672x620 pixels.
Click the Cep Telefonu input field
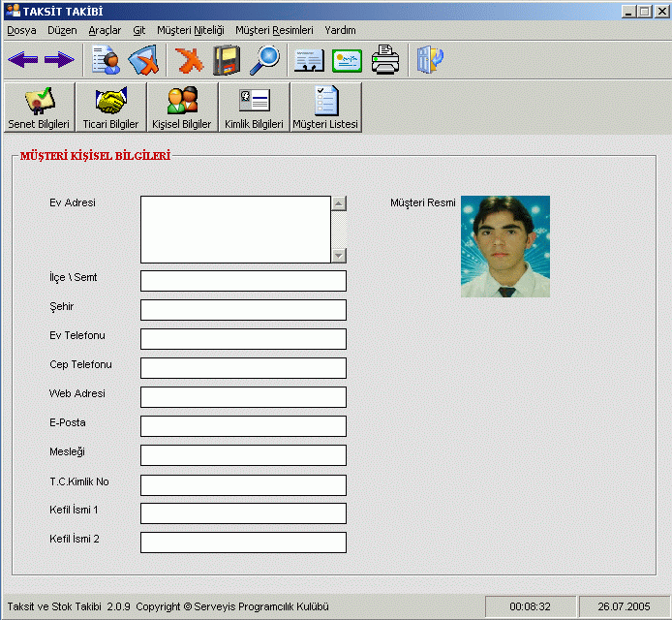243,368
